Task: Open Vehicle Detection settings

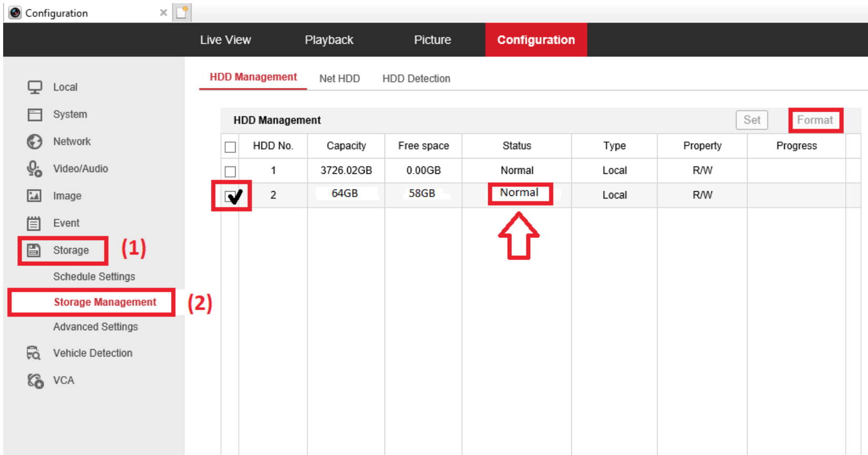Action: [x=93, y=353]
